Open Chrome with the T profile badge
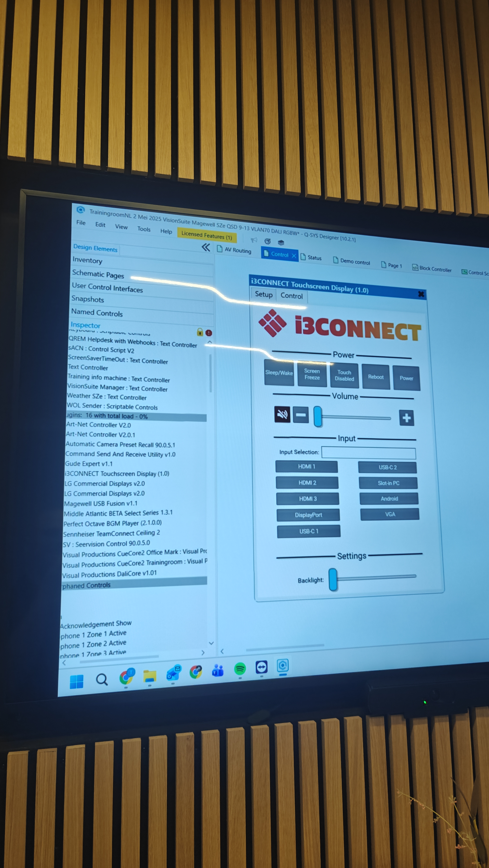489x868 pixels. point(127,677)
